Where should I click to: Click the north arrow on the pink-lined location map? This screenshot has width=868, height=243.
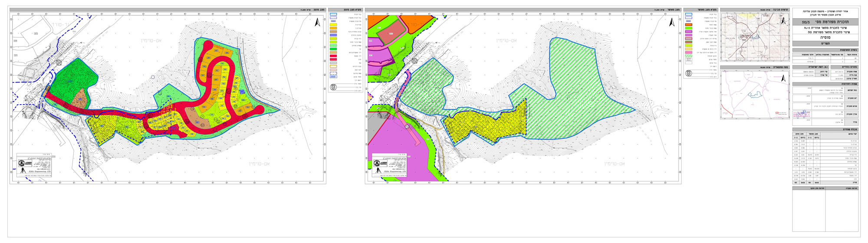783,79
